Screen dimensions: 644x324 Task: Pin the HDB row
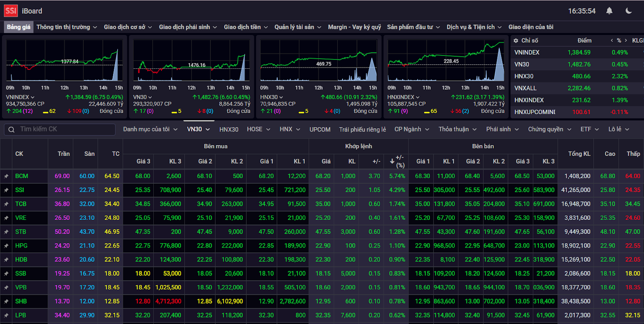coord(6,260)
